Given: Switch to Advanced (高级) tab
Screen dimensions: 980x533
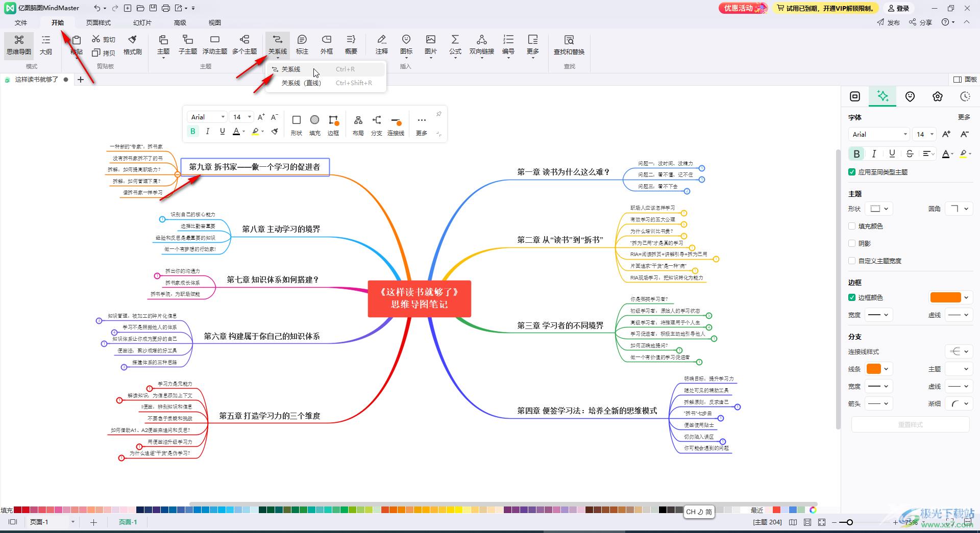Looking at the screenshot, I should pos(180,22).
